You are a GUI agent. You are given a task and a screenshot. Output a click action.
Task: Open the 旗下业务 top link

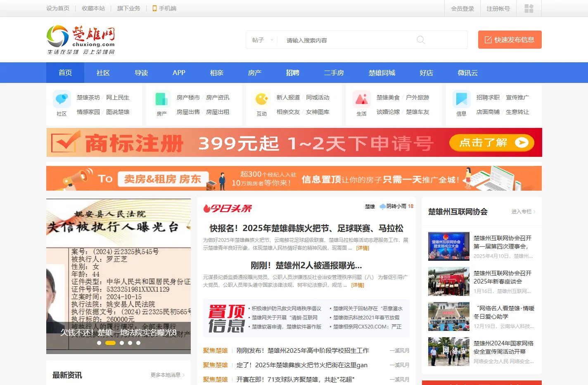tap(129, 8)
